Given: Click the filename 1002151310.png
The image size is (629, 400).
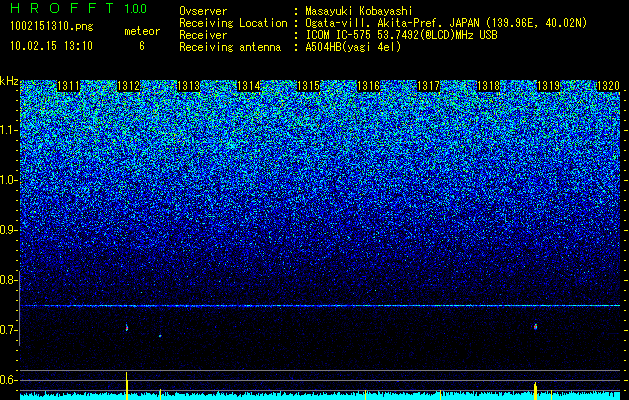Looking at the screenshot, I should pyautogui.click(x=52, y=26).
